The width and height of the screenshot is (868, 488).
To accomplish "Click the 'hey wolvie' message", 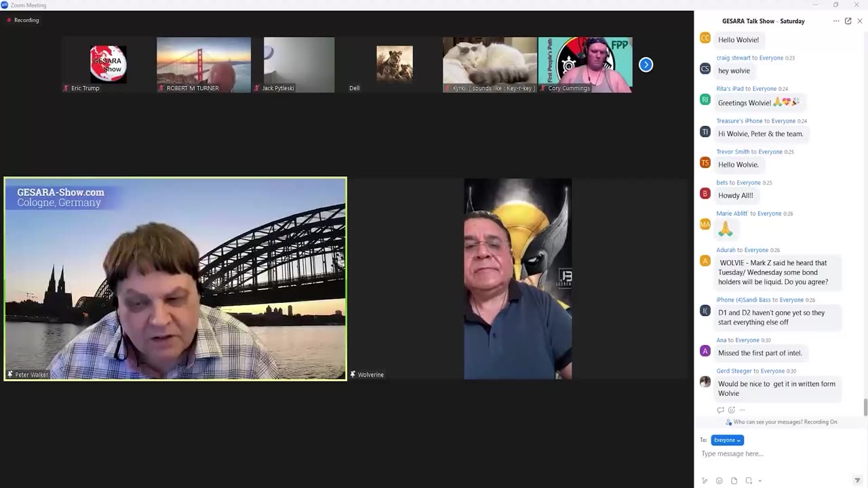I will (734, 70).
